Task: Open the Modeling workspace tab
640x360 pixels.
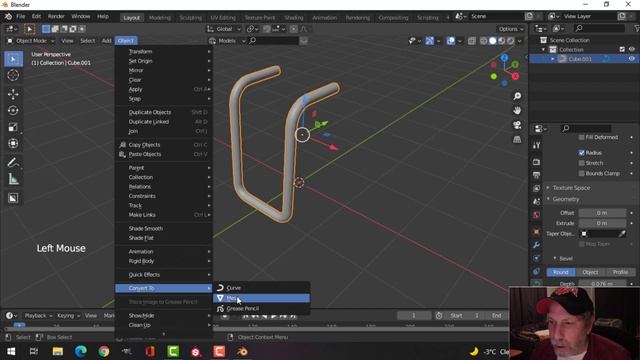Action: tap(160, 18)
